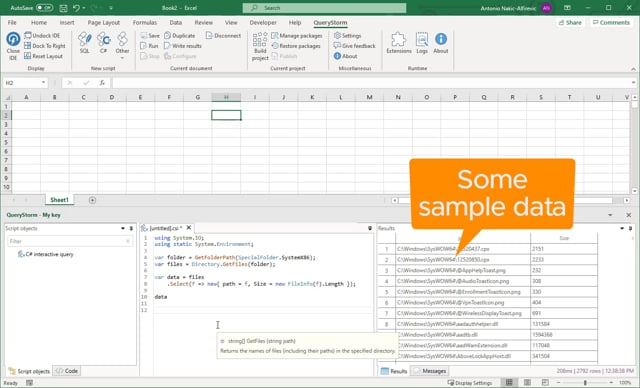The width and height of the screenshot is (640, 388).
Task: Open the Other script types dropdown
Action: pos(122,46)
